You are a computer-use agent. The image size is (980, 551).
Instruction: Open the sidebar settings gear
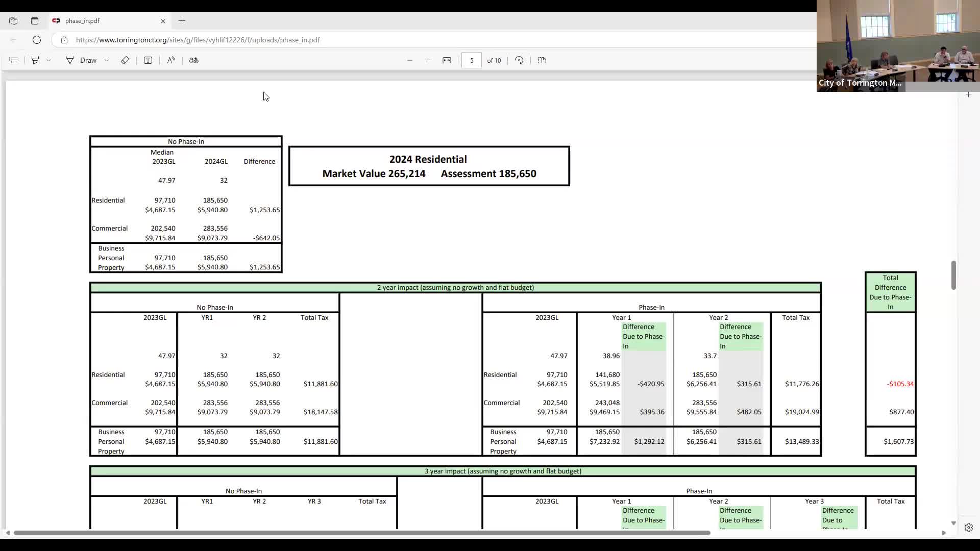coord(968,528)
